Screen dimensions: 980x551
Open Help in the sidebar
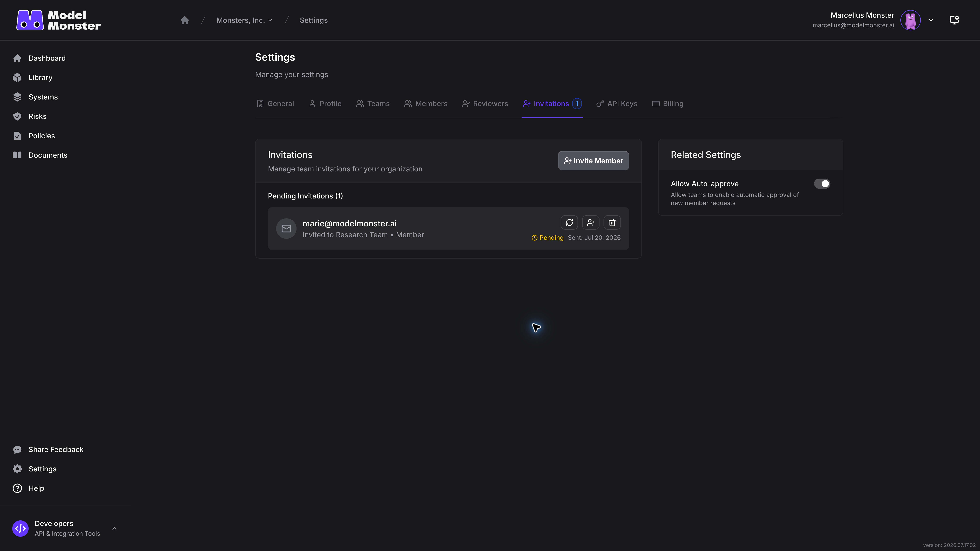(x=29, y=488)
